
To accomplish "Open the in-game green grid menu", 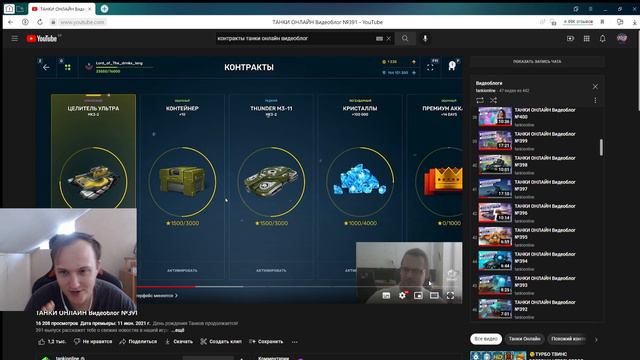I will (68, 67).
